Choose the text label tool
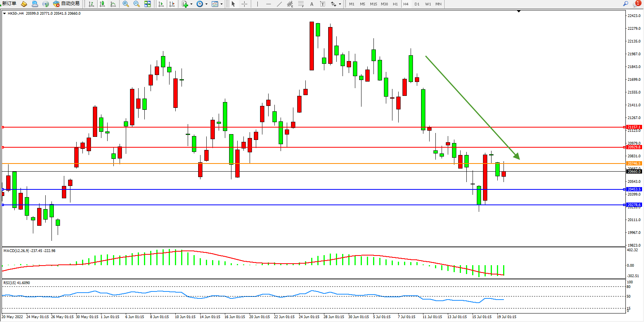Image resolution: width=644 pixels, height=322 pixels. (312, 4)
